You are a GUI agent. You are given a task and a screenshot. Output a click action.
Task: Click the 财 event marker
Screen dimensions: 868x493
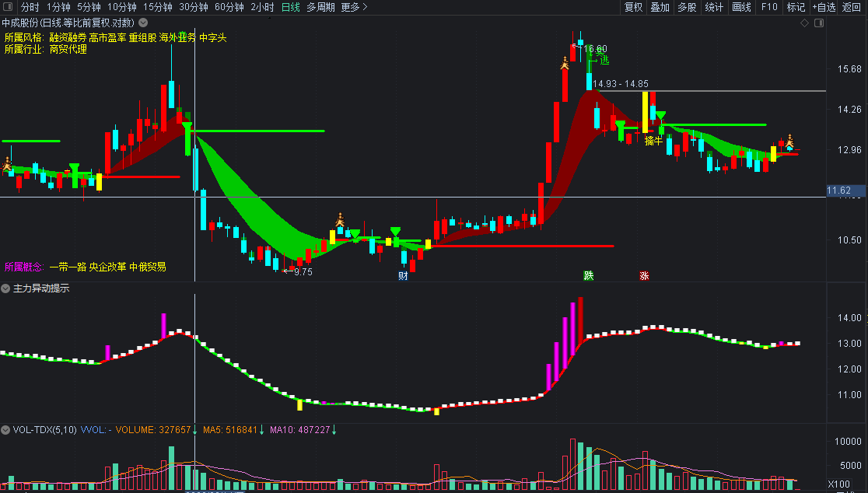(x=403, y=275)
